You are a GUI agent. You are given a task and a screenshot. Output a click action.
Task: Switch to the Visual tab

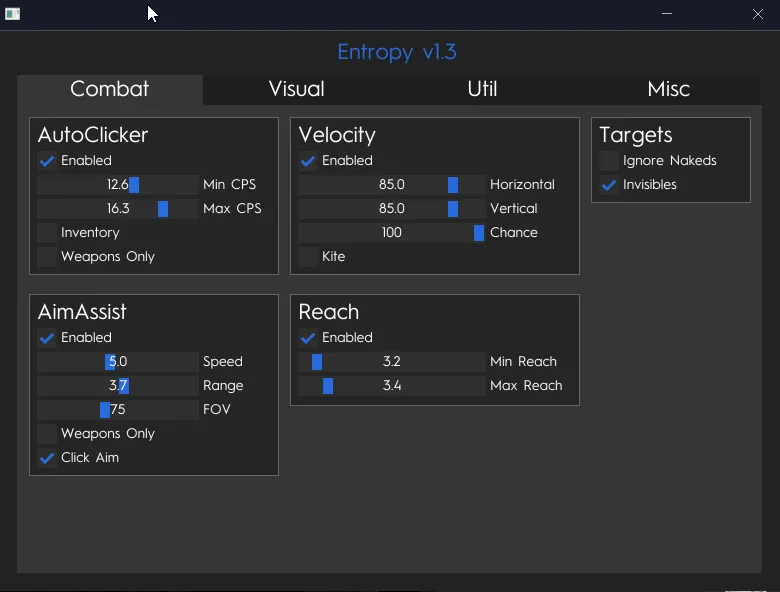click(296, 89)
